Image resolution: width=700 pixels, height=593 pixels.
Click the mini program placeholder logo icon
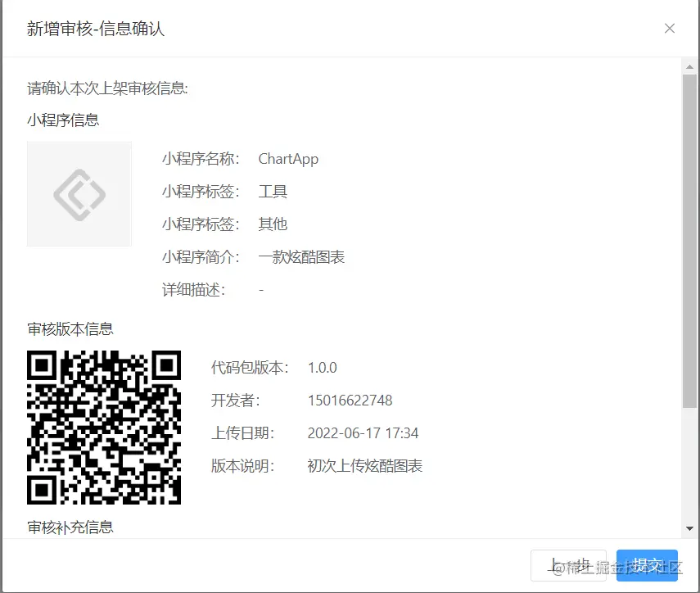click(79, 194)
